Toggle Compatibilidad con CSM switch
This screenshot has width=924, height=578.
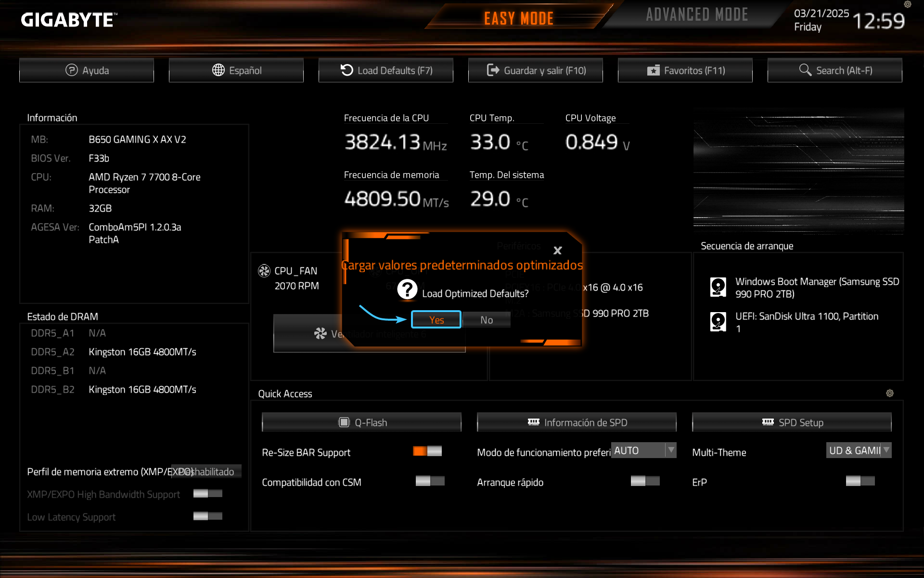coord(430,481)
